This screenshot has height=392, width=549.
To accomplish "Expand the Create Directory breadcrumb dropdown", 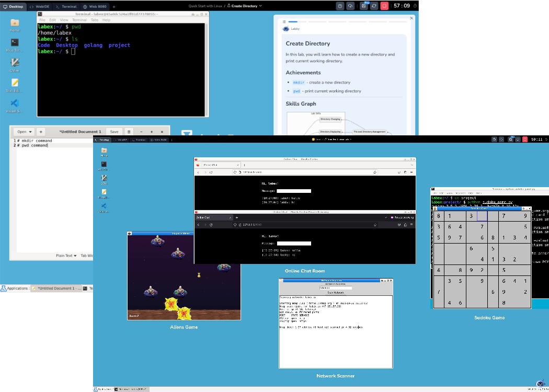I will 259,6.
